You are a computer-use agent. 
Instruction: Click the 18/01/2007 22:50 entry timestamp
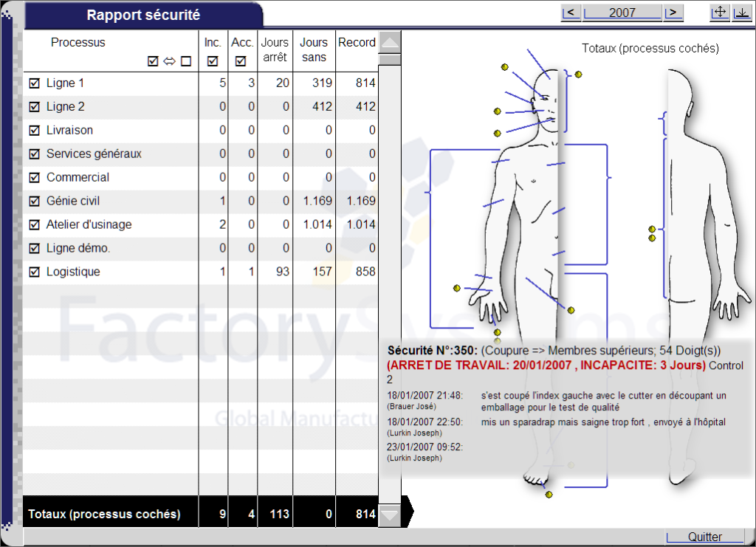[x=425, y=422]
